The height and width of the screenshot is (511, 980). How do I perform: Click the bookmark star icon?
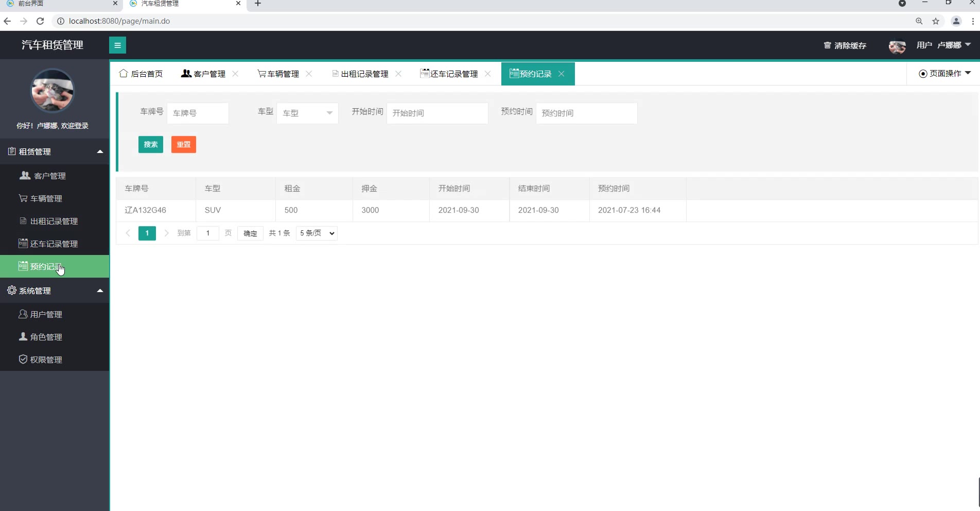tap(936, 21)
